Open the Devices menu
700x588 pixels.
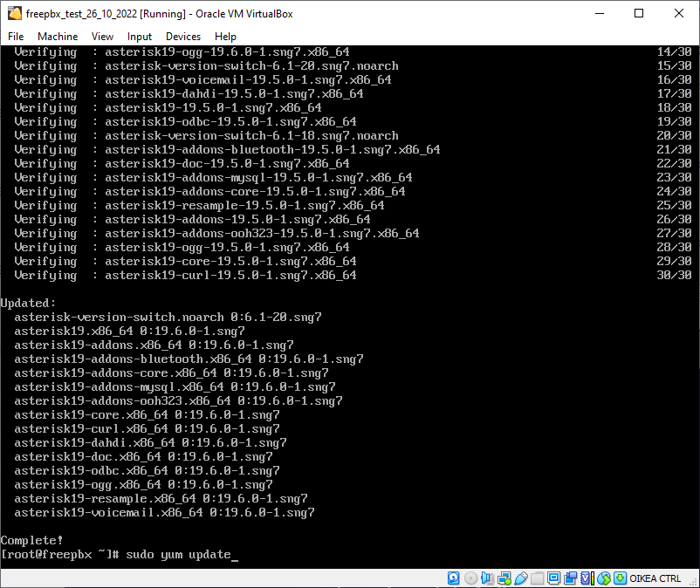click(x=183, y=37)
